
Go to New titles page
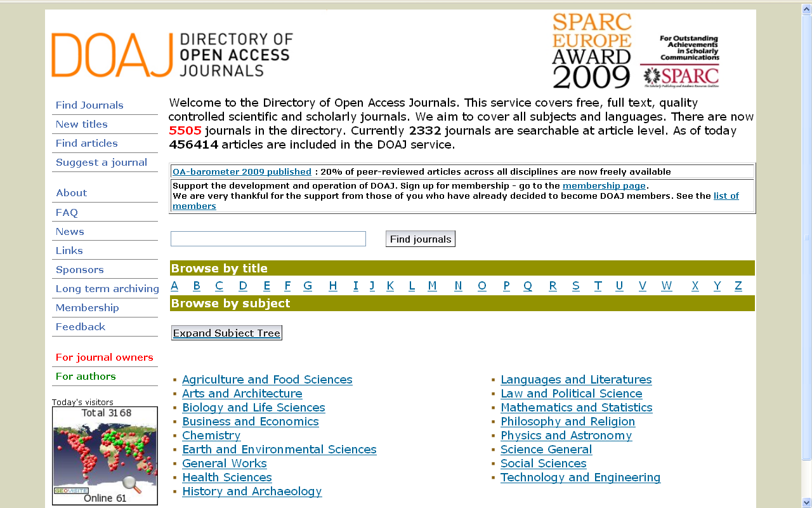pos(82,124)
